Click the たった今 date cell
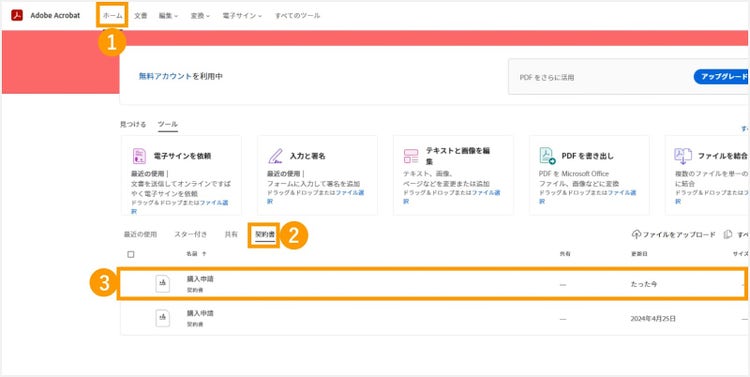Viewport: 750px width, 377px height. pos(643,284)
